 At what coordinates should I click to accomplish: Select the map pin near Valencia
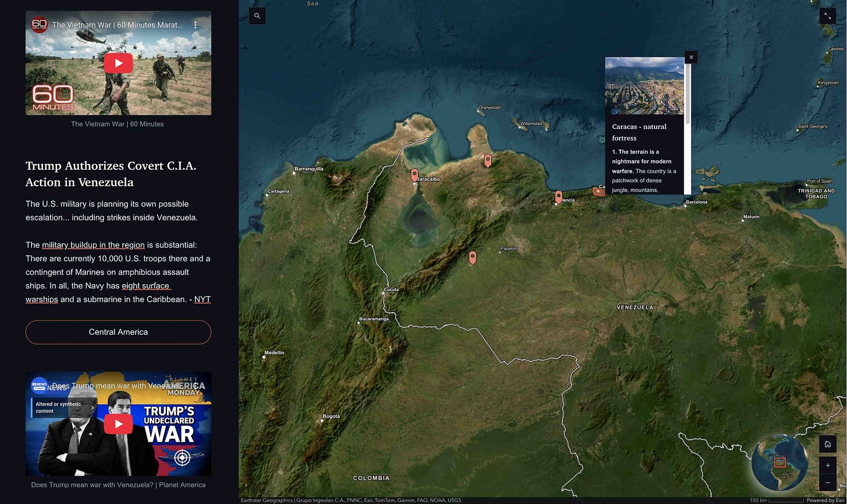click(x=558, y=197)
